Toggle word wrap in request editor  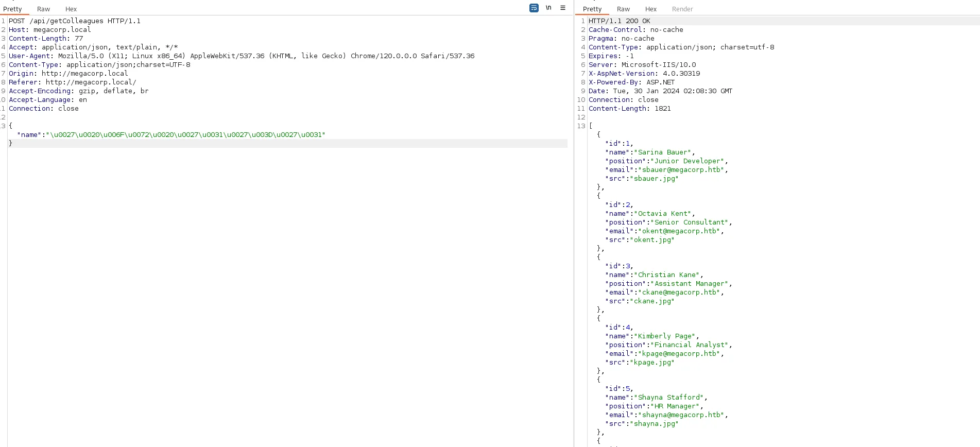pos(534,8)
